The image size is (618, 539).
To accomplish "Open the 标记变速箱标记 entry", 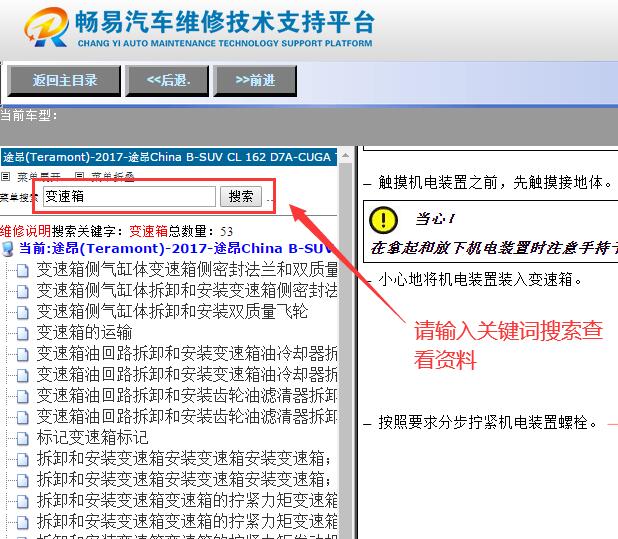I will click(x=92, y=437).
